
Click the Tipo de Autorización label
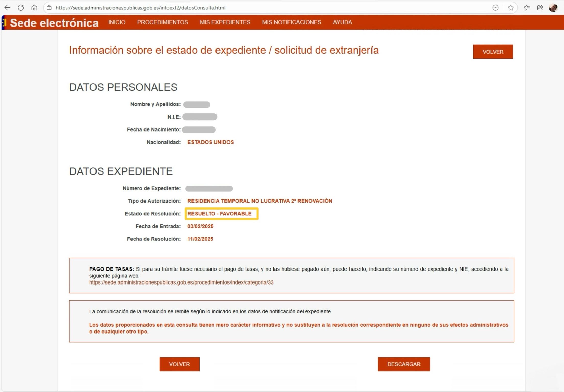pyautogui.click(x=154, y=201)
